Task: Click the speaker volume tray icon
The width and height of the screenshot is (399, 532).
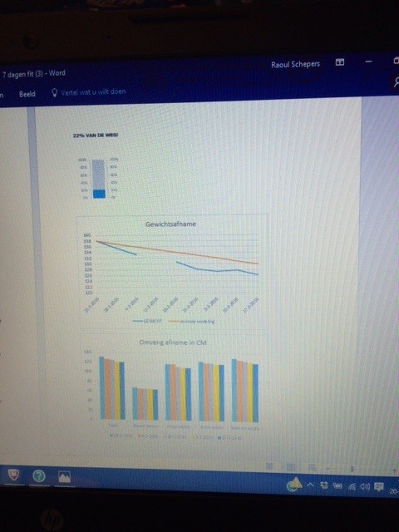Action: point(365,487)
